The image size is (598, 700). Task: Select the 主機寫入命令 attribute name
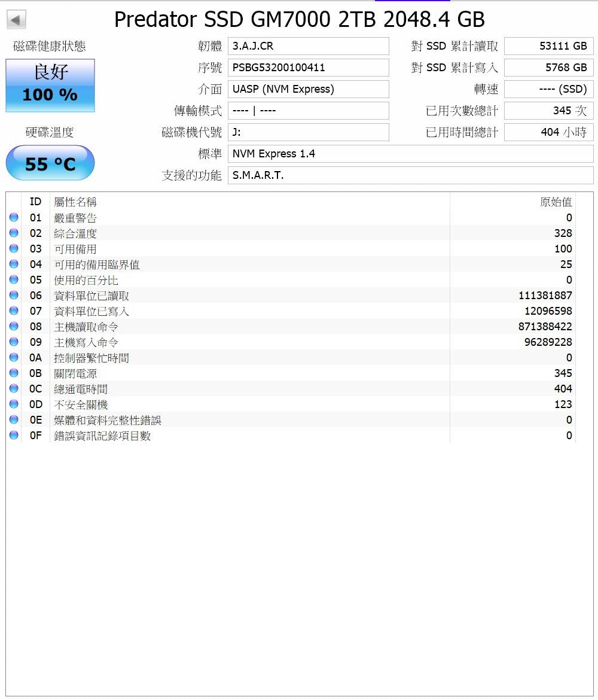86,342
